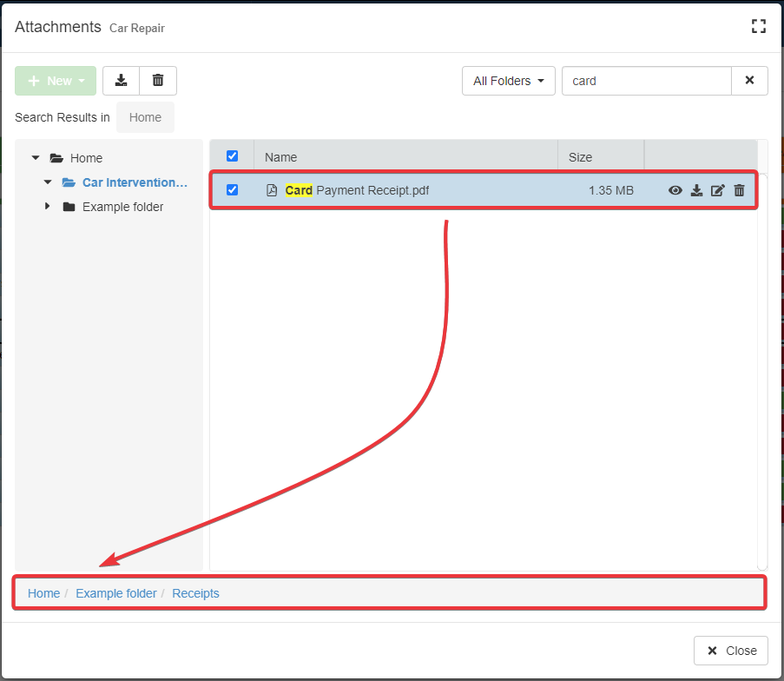Click the Home breadcrumb link
784x681 pixels.
[43, 593]
